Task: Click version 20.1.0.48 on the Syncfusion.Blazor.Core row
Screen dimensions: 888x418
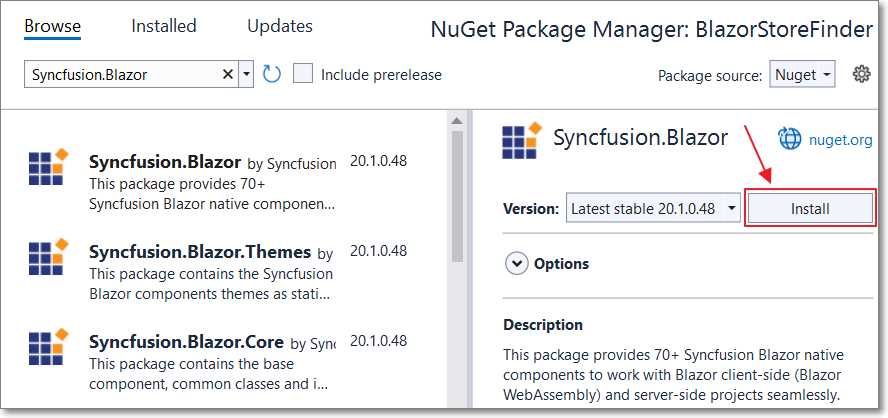Action: click(378, 340)
